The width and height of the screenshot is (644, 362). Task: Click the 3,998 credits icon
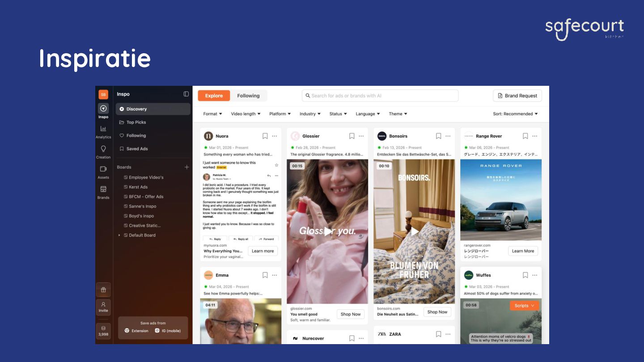[103, 331]
